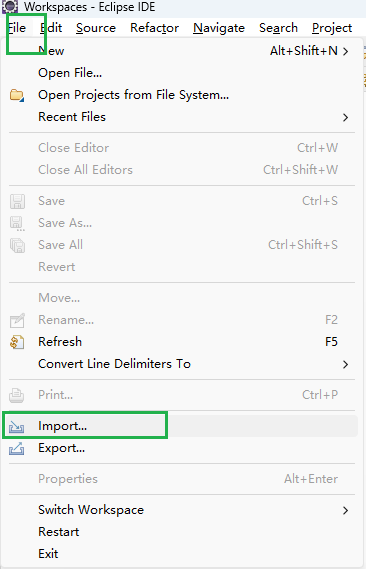Image resolution: width=366 pixels, height=569 pixels.
Task: Click the Save floppy disk icon
Action: [17, 201]
